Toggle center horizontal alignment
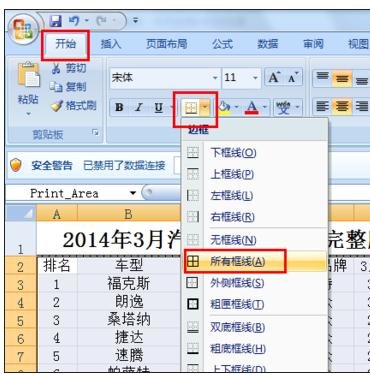 (342, 107)
